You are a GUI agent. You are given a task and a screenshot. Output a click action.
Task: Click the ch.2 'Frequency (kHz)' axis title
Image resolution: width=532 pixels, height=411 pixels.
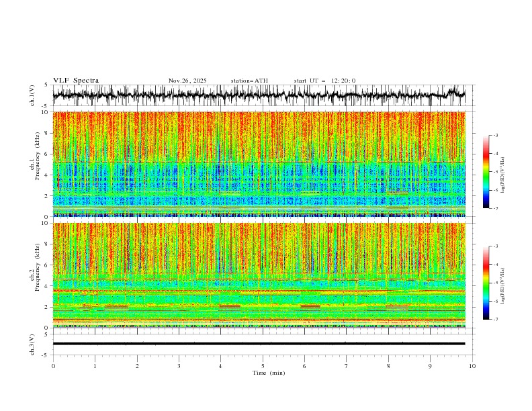pyautogui.click(x=37, y=267)
